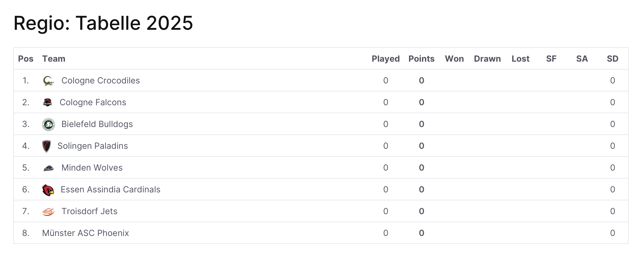Open the Cologne Crocodiles team link
Viewport: 644px width, 262px height.
click(101, 81)
